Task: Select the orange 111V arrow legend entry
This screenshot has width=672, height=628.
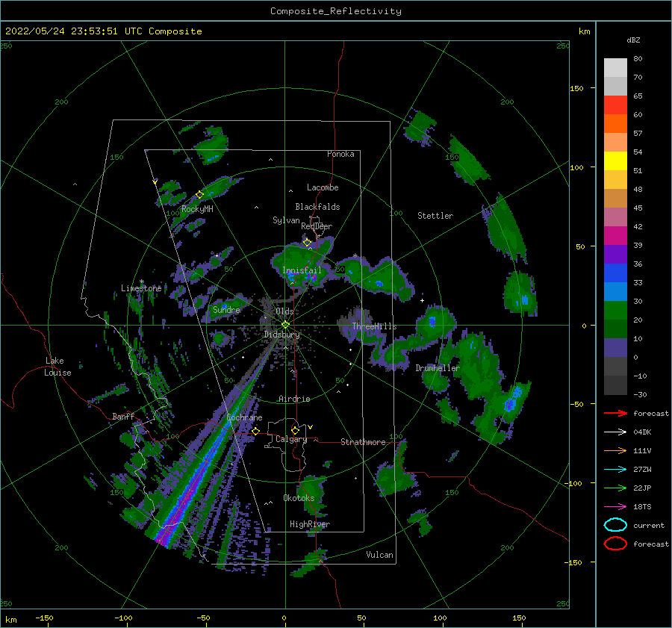Action: tap(615, 450)
